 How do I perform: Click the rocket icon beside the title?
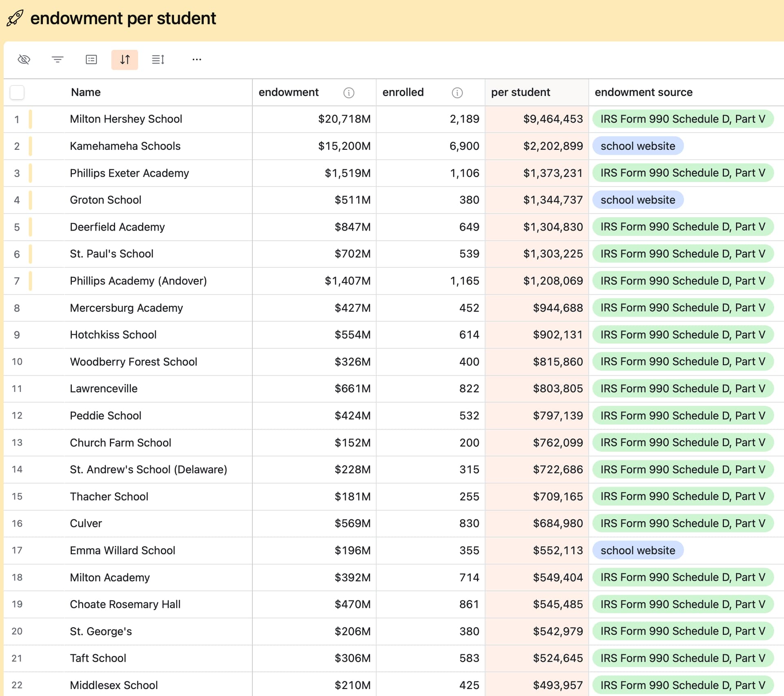15,18
